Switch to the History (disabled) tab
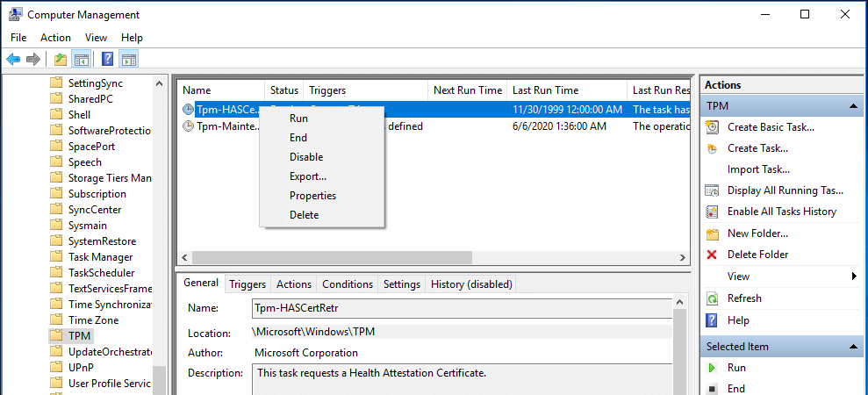Image resolution: width=868 pixels, height=395 pixels. click(471, 284)
